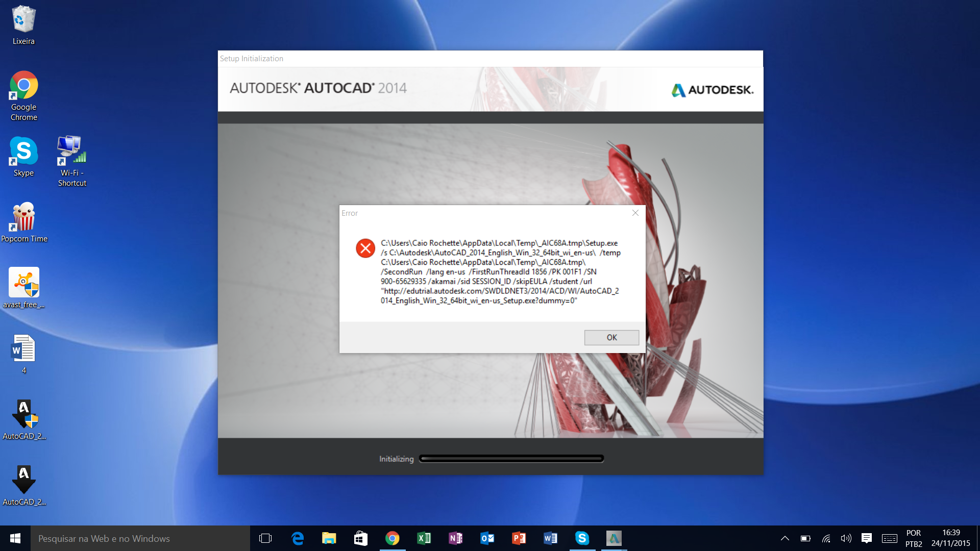Open Word from taskbar
This screenshot has height=551, width=980.
point(550,538)
